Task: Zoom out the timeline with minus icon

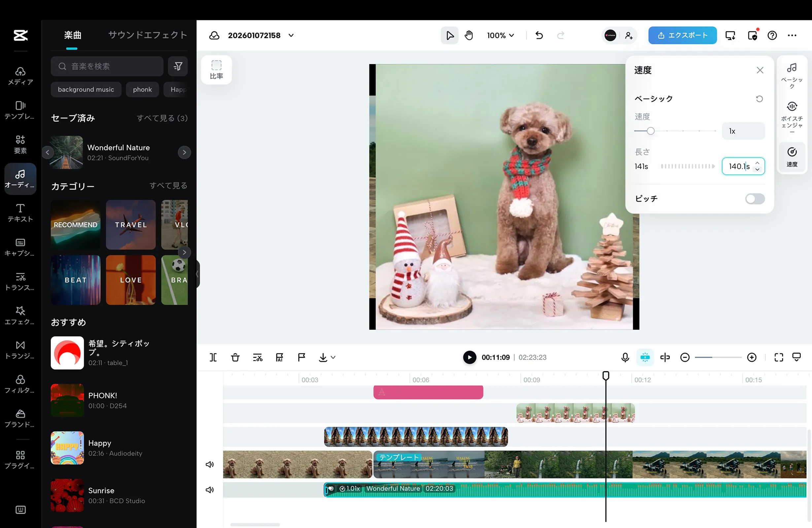Action: 685,357
